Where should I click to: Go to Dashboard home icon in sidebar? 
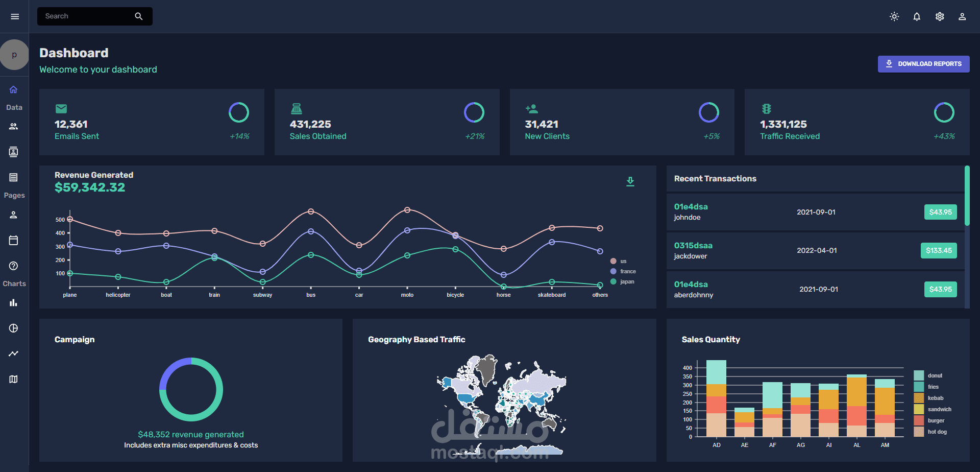[14, 89]
